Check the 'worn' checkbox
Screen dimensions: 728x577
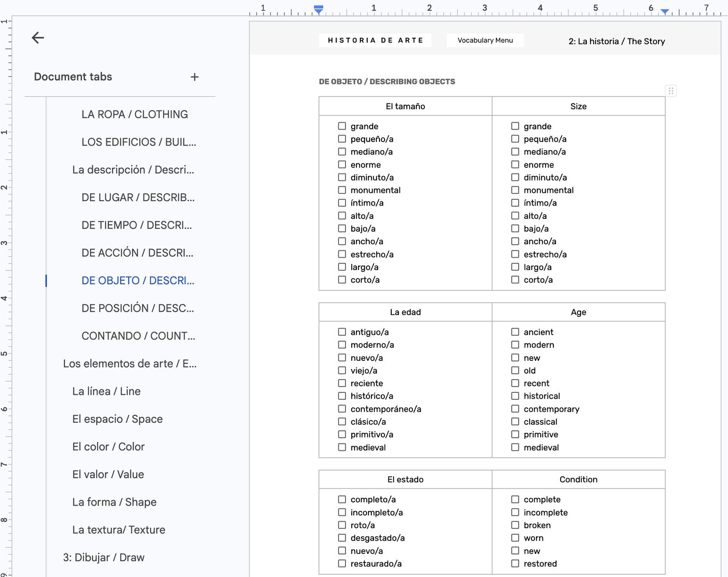click(515, 538)
